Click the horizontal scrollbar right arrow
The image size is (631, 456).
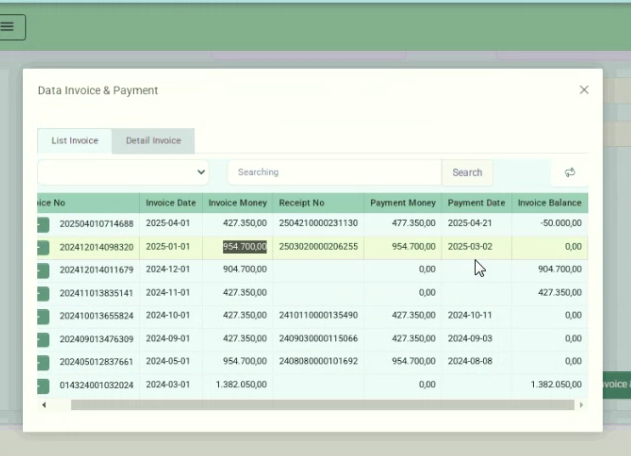580,405
